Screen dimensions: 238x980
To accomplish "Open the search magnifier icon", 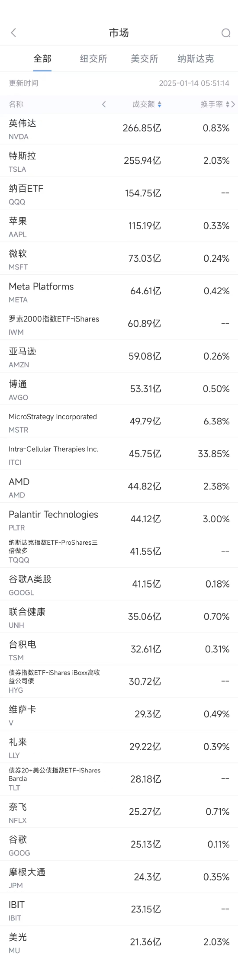I will coord(226,33).
